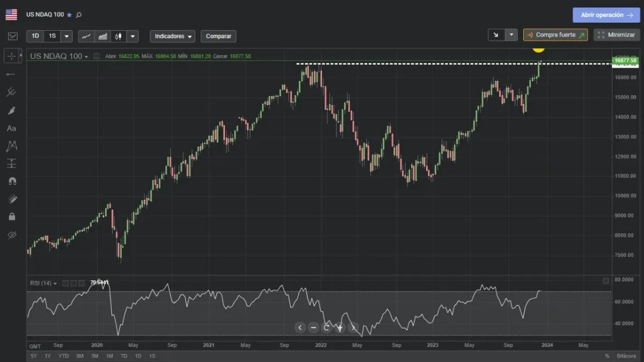Click the US flag icon
This screenshot has width=644, height=362.
11,15
